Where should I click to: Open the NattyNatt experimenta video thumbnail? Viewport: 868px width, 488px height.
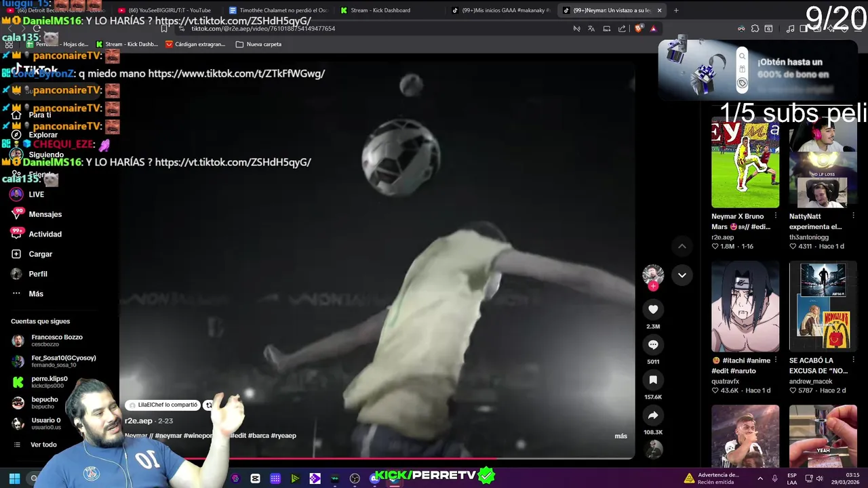(x=823, y=163)
